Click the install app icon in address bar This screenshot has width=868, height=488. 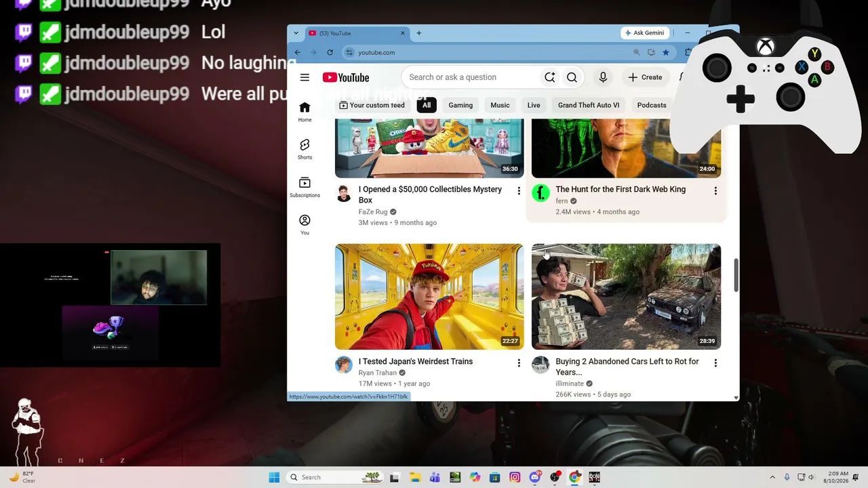(652, 52)
